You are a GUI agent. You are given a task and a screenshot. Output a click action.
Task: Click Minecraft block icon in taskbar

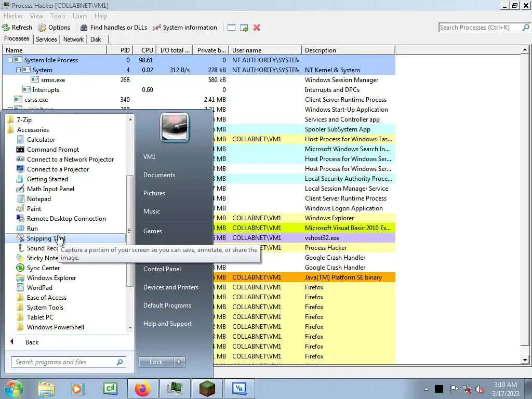coord(207,389)
